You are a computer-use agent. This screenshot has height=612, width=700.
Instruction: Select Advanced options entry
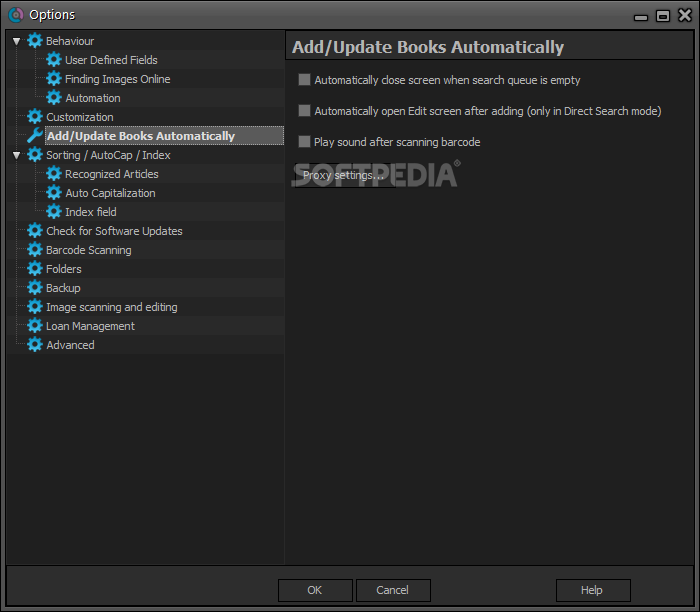pos(71,345)
